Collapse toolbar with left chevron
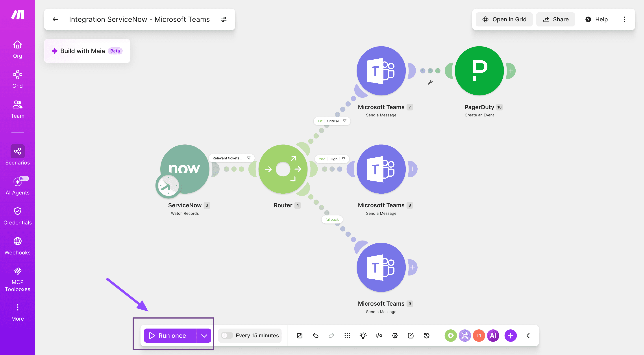This screenshot has width=644, height=355. coord(528,335)
